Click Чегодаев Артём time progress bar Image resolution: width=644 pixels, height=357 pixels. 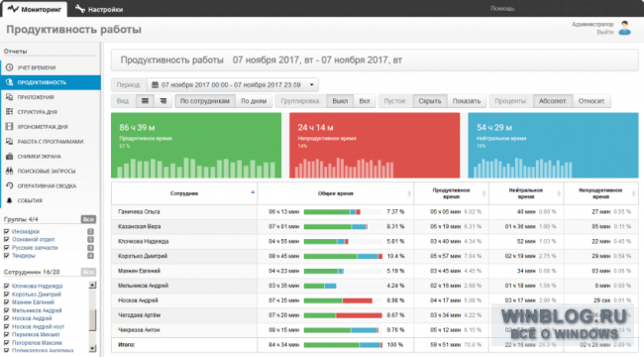pyautogui.click(x=343, y=315)
